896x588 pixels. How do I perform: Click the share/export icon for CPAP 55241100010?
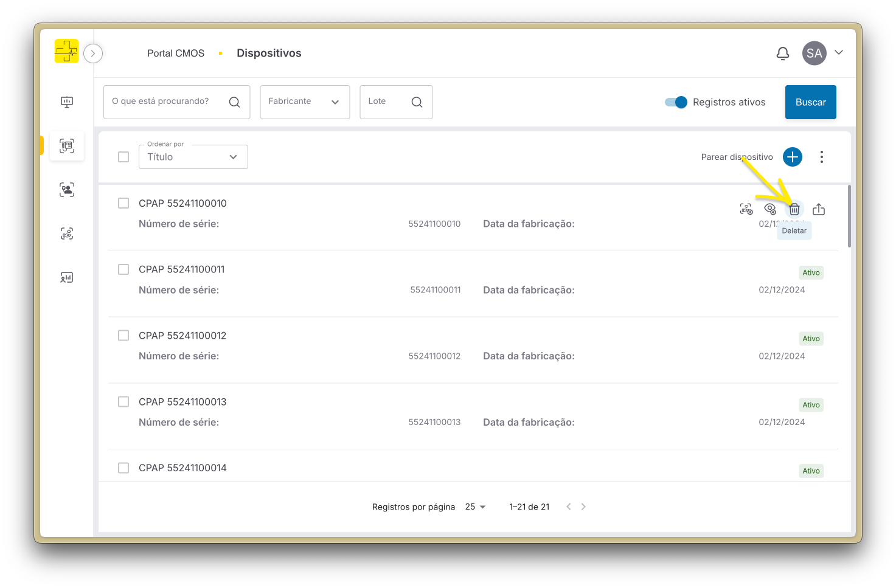(819, 209)
